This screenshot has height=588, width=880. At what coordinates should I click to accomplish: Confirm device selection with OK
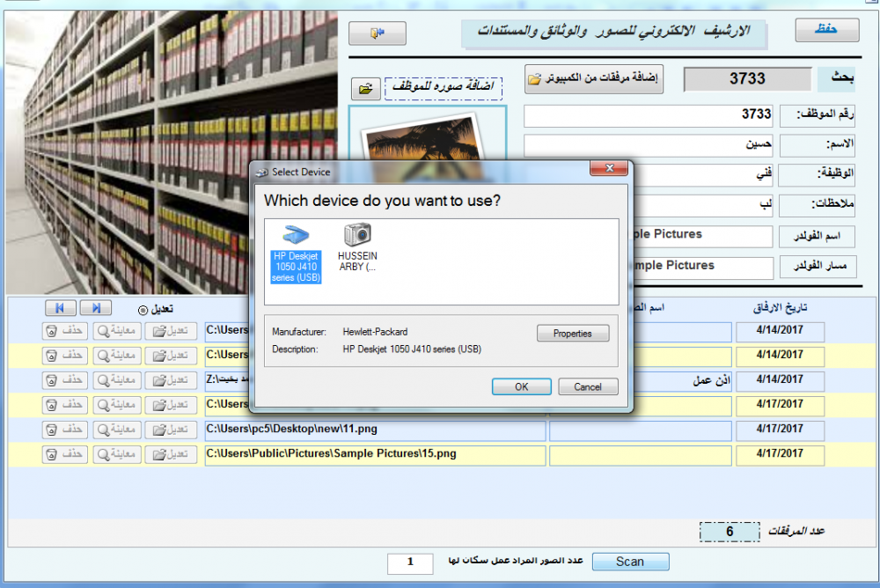521,386
